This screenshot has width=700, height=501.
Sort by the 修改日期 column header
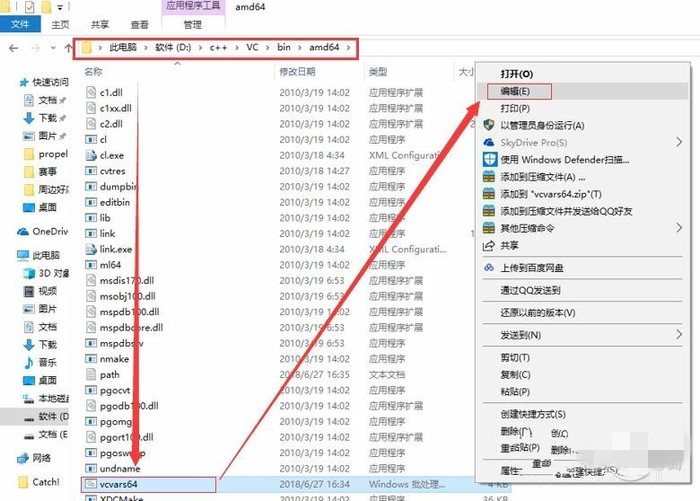coord(297,71)
